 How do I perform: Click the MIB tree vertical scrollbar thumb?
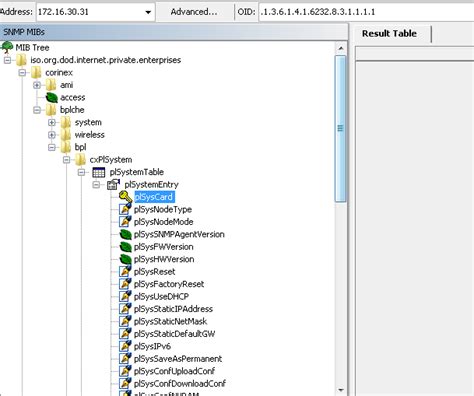pyautogui.click(x=341, y=129)
